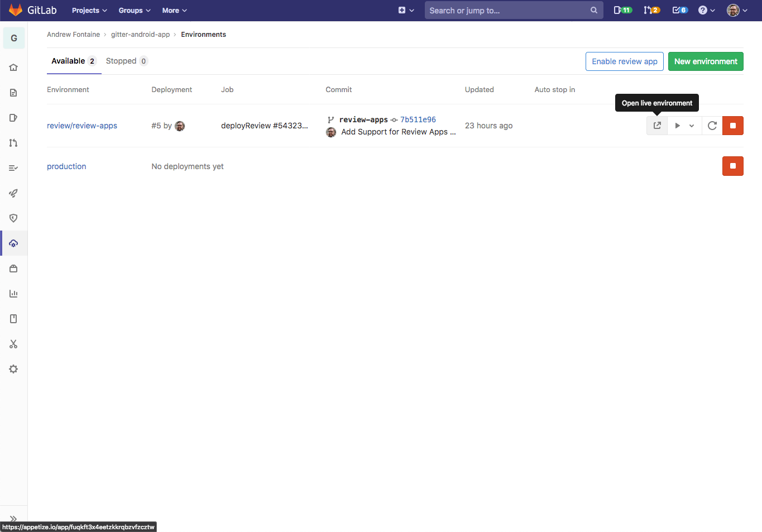Re-deploy the review/review-apps environment
The image size is (762, 532).
712,125
